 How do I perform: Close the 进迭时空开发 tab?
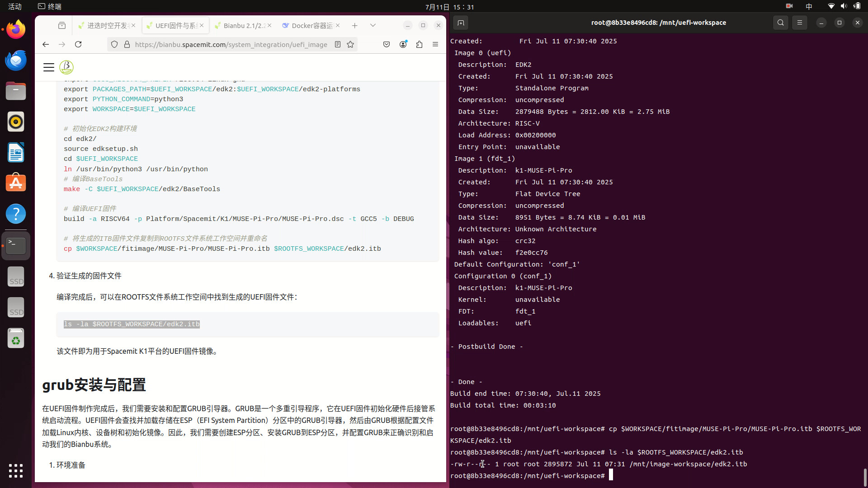(x=133, y=25)
